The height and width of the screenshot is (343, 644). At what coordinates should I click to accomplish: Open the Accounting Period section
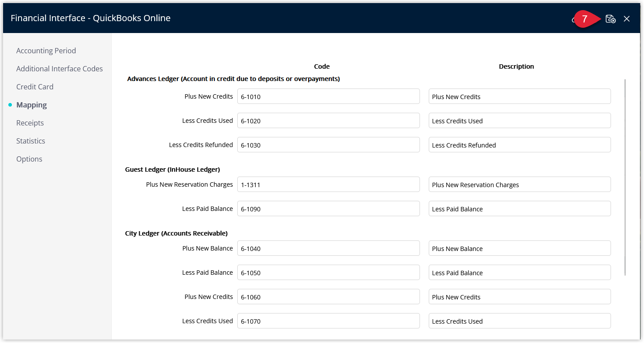pos(46,51)
